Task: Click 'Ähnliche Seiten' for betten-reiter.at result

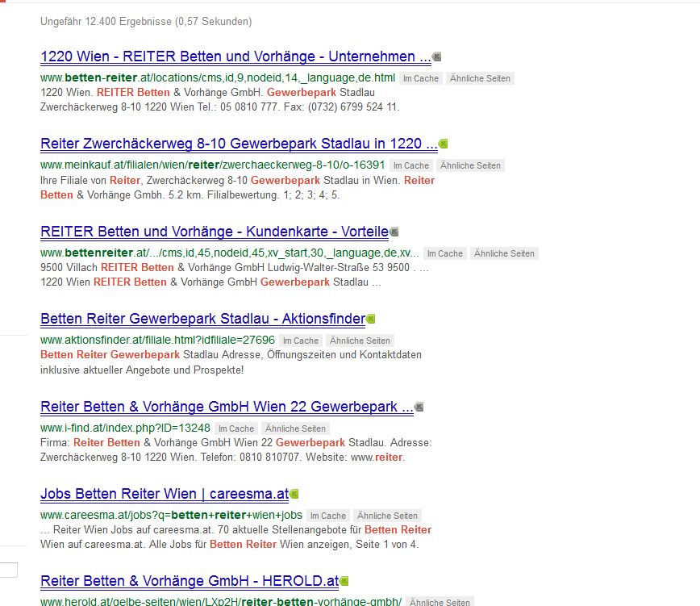Action: click(480, 78)
